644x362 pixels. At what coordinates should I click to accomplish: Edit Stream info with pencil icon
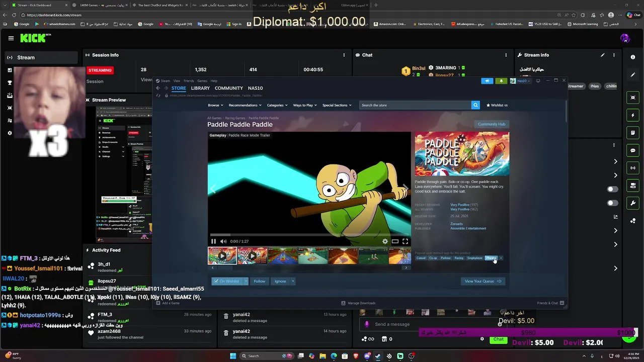[602, 55]
